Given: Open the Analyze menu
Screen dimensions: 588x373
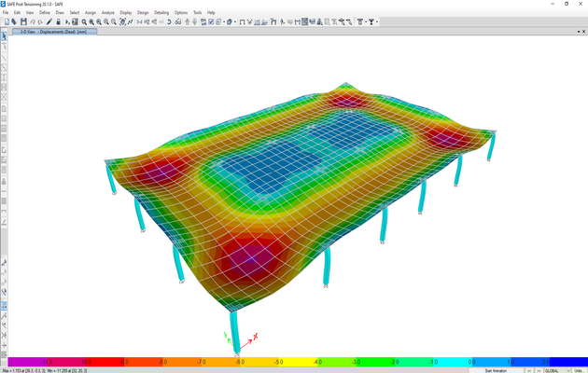Looking at the screenshot, I should pos(107,13).
